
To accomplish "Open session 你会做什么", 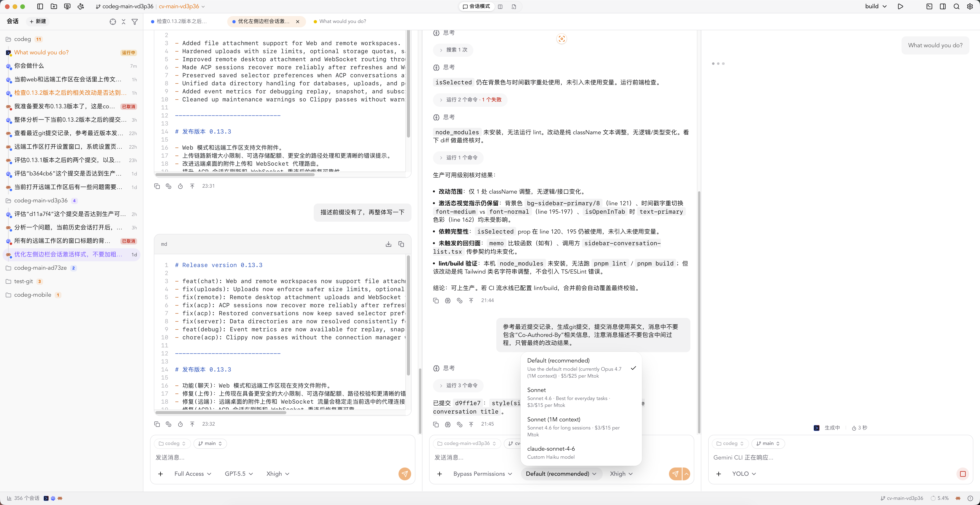I will coord(72,66).
